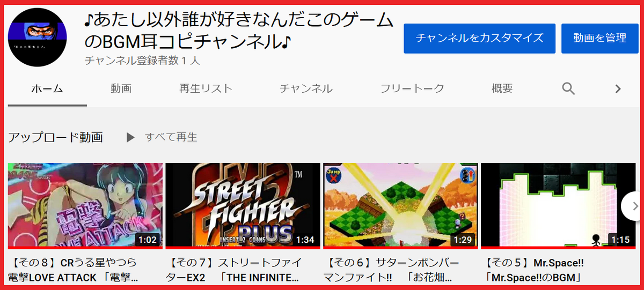Expand more tabs with the right chevron
644x290 pixels.
[x=618, y=88]
